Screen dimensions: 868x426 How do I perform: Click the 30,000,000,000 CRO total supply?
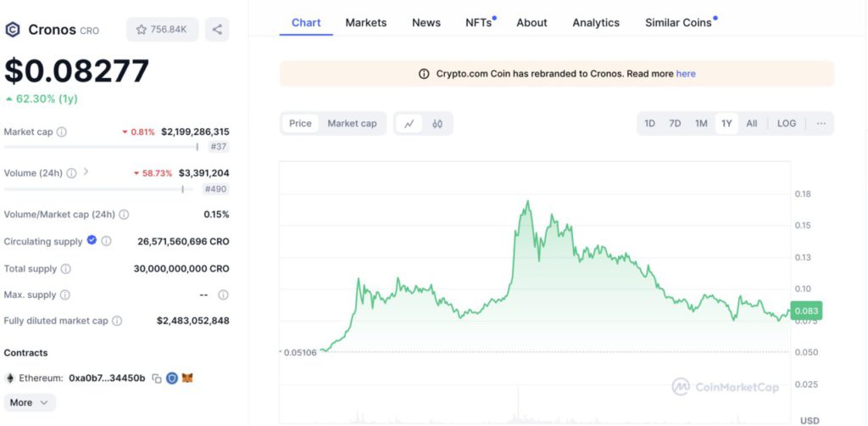181,269
